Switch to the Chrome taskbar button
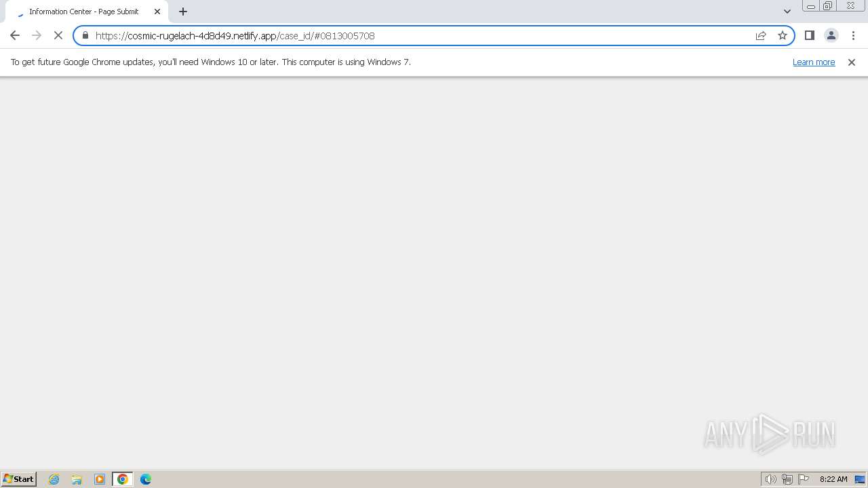Image resolution: width=868 pixels, height=488 pixels. point(123,479)
